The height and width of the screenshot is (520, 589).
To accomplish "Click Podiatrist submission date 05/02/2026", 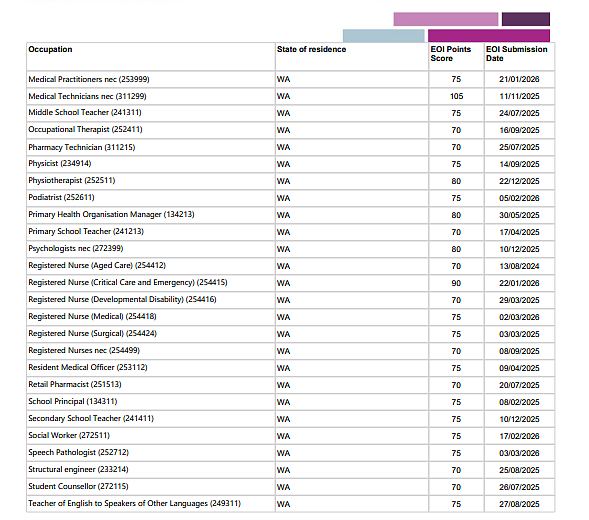I will tap(519, 198).
